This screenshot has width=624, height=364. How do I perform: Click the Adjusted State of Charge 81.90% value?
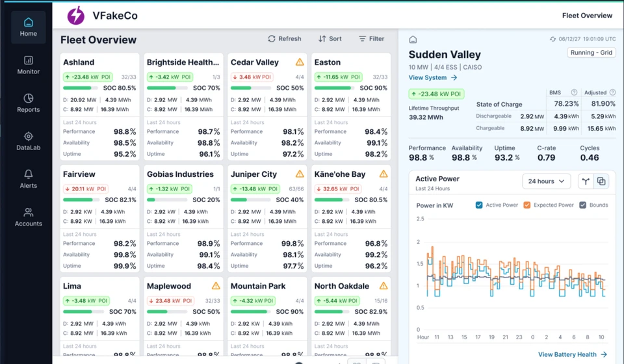point(603,103)
